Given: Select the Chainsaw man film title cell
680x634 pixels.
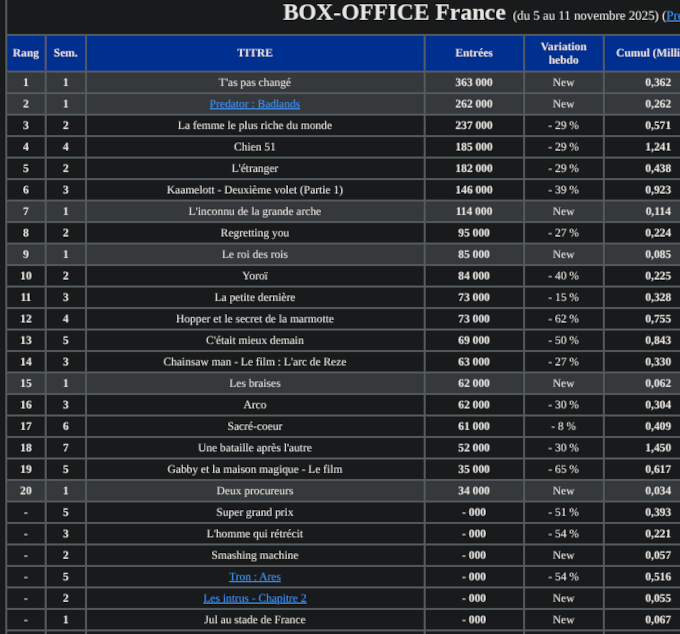Looking at the screenshot, I should coord(254,362).
